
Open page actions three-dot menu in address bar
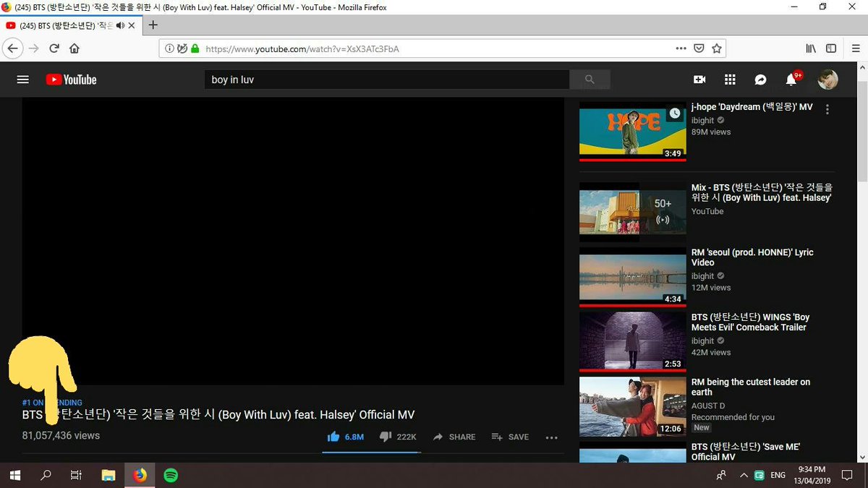pyautogui.click(x=681, y=48)
